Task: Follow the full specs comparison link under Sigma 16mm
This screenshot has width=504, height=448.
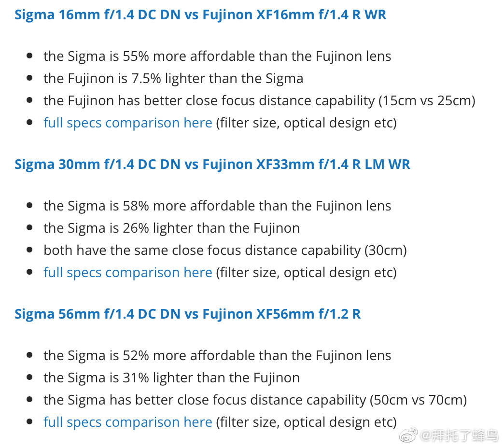Action: tap(128, 123)
